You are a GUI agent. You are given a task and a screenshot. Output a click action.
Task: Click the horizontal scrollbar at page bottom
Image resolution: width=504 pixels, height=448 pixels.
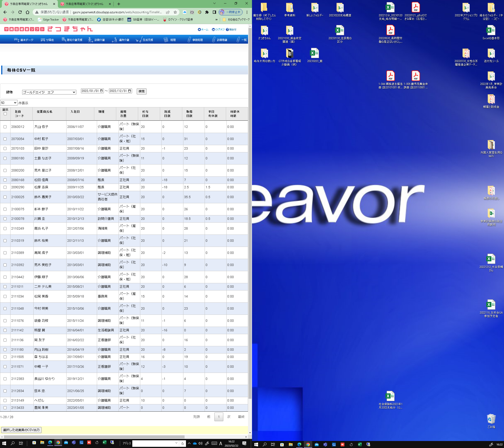point(94,437)
